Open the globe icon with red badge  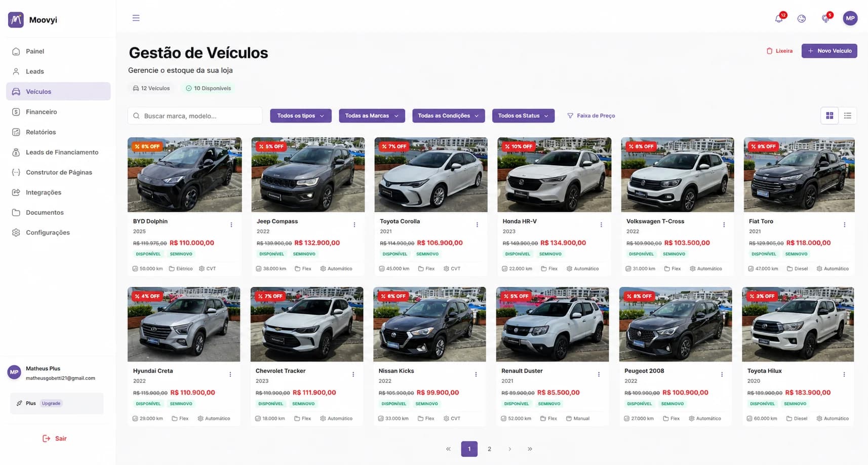825,19
